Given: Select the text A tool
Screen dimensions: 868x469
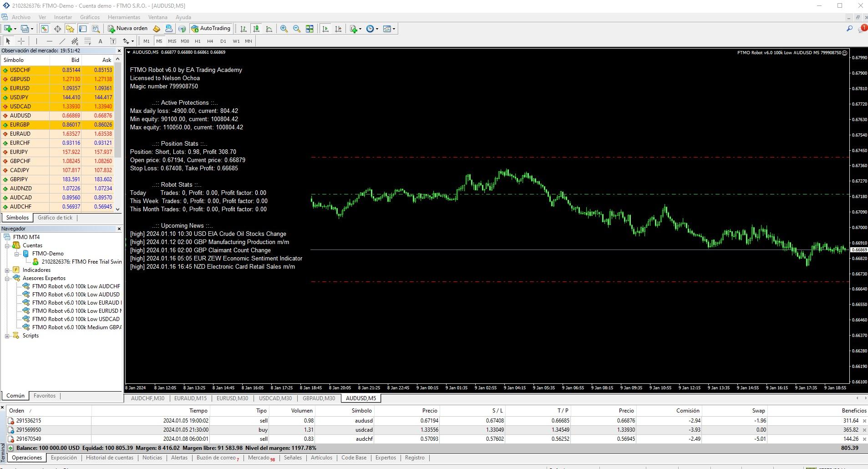Looking at the screenshot, I should [x=101, y=41].
